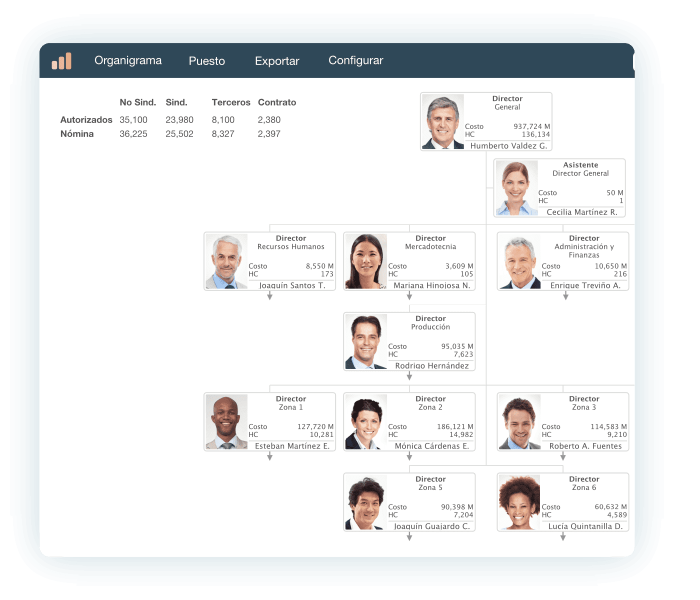Click Nómina value 36,225
This screenshot has width=700, height=600.
pyautogui.click(x=133, y=134)
